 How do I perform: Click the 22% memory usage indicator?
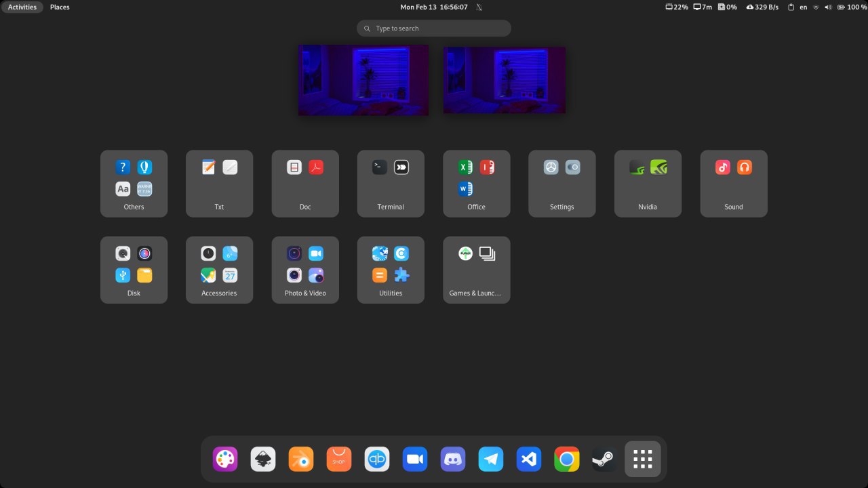tap(677, 7)
